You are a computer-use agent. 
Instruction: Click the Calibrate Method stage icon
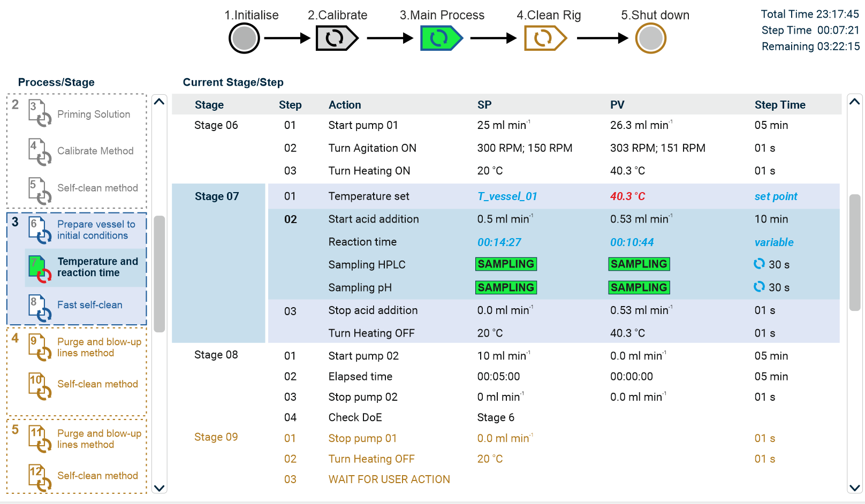click(39, 151)
